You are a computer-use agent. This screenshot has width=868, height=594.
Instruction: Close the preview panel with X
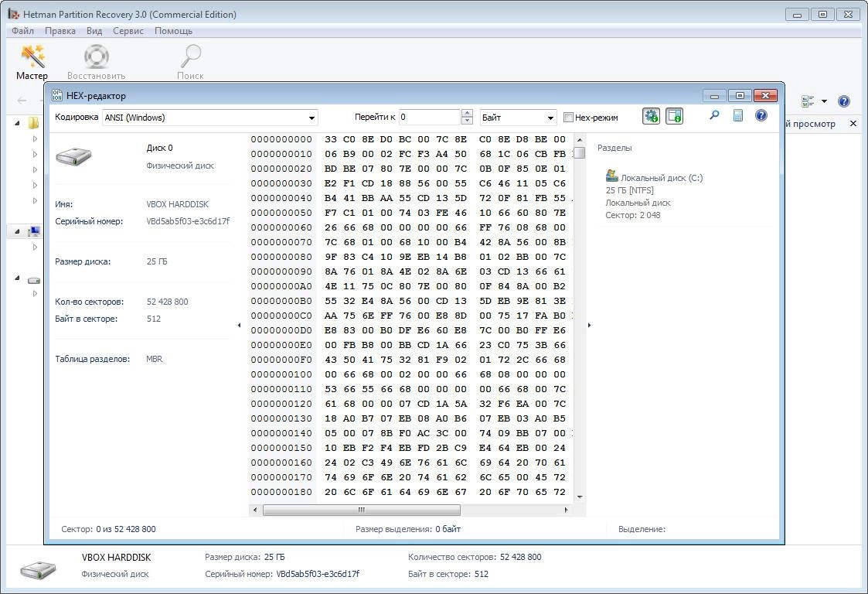click(x=853, y=124)
